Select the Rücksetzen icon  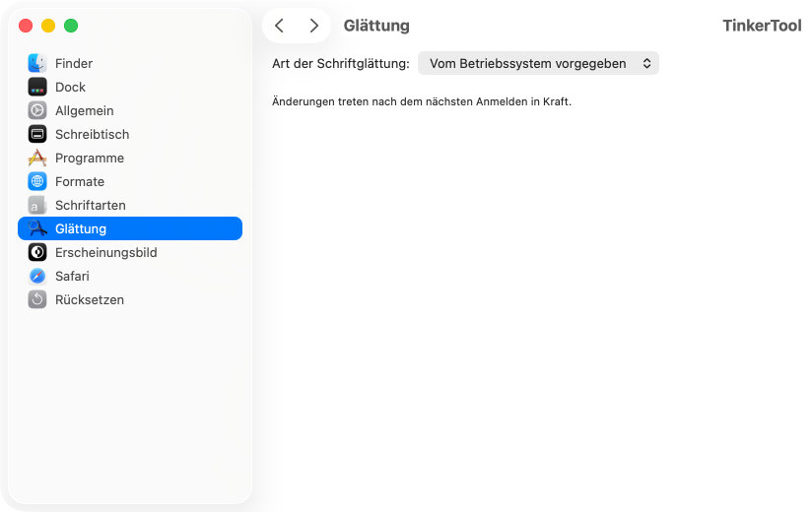point(37,299)
